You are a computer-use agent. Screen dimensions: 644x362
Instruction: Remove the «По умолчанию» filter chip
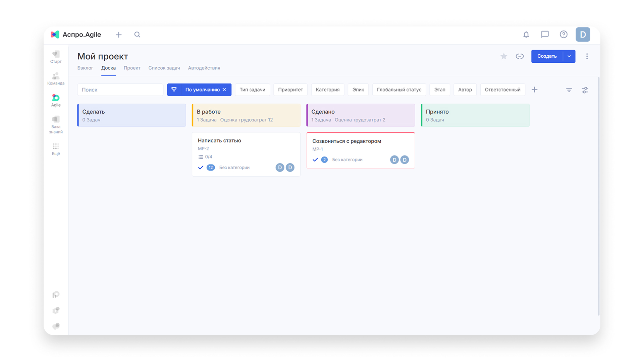point(224,89)
